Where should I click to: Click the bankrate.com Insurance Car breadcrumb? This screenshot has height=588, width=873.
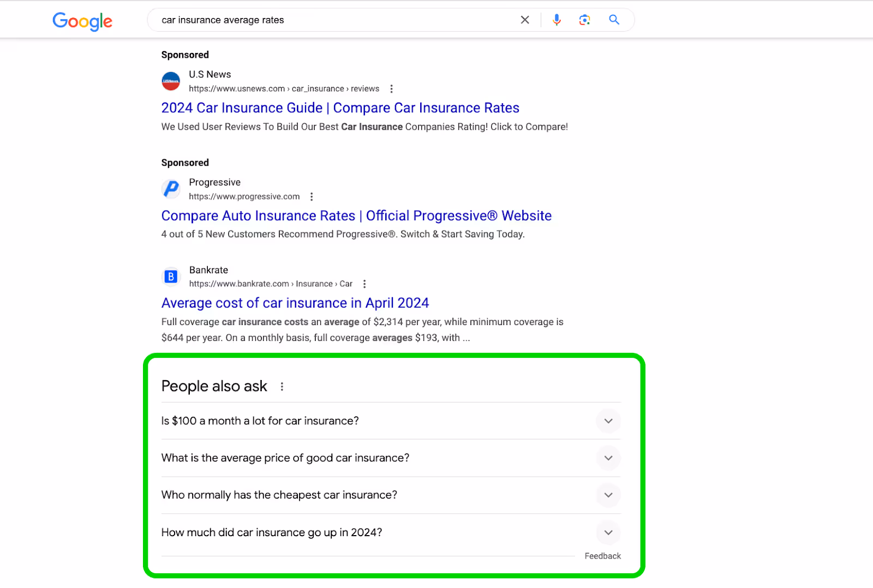point(271,284)
